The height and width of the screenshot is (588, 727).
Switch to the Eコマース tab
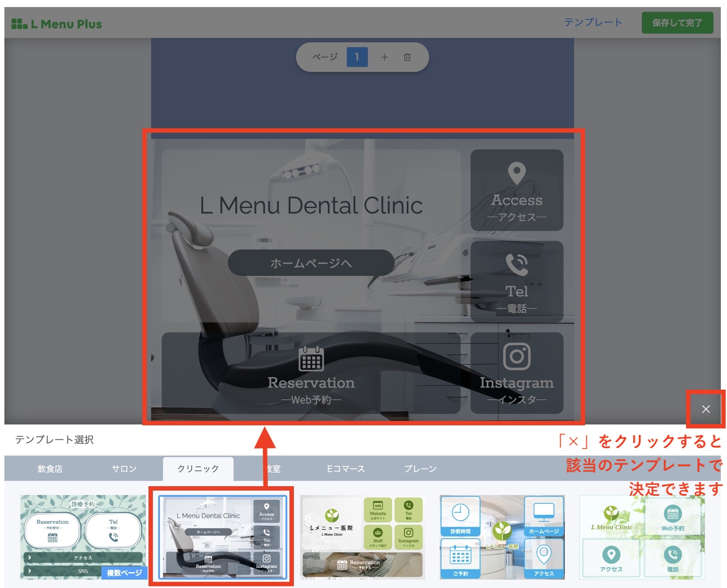(346, 469)
